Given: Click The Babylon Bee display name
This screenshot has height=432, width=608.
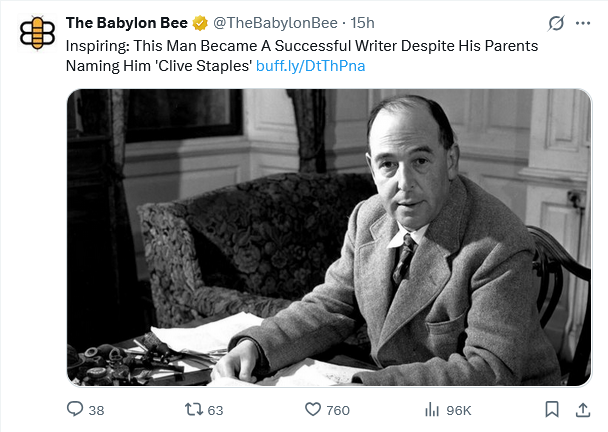Looking at the screenshot, I should click(123, 22).
